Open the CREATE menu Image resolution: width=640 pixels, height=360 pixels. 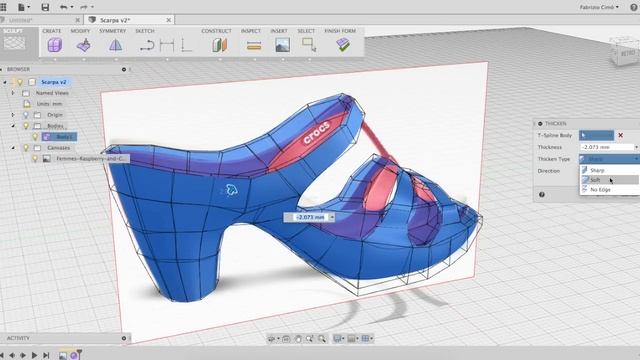52,31
